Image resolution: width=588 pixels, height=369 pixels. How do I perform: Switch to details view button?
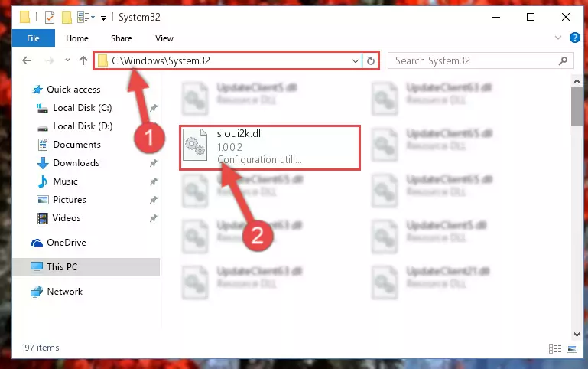pyautogui.click(x=555, y=349)
